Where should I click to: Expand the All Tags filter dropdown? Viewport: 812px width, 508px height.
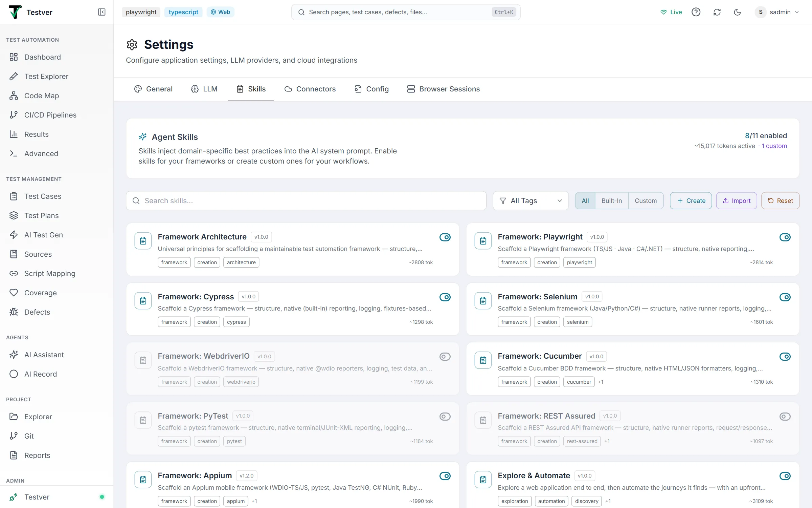531,201
